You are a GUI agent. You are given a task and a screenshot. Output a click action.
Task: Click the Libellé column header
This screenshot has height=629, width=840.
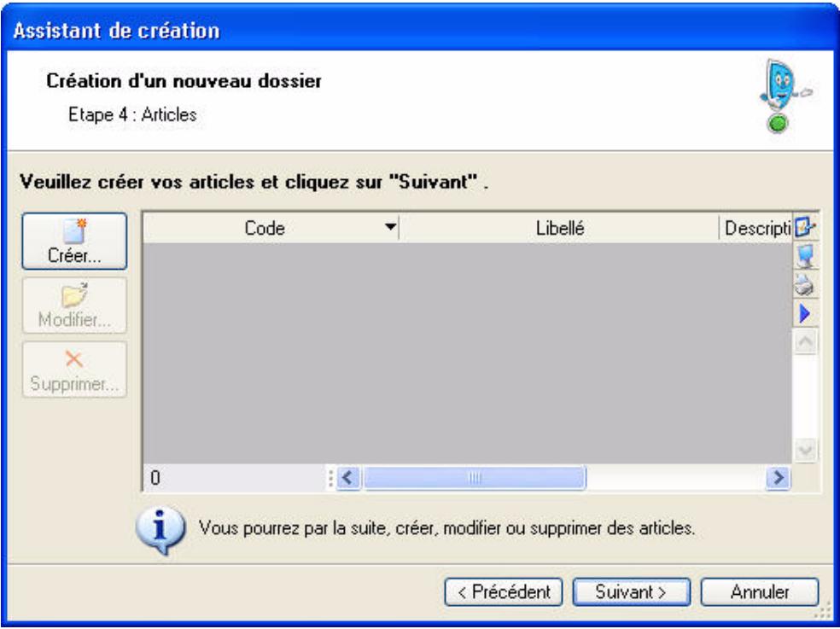coord(559,228)
